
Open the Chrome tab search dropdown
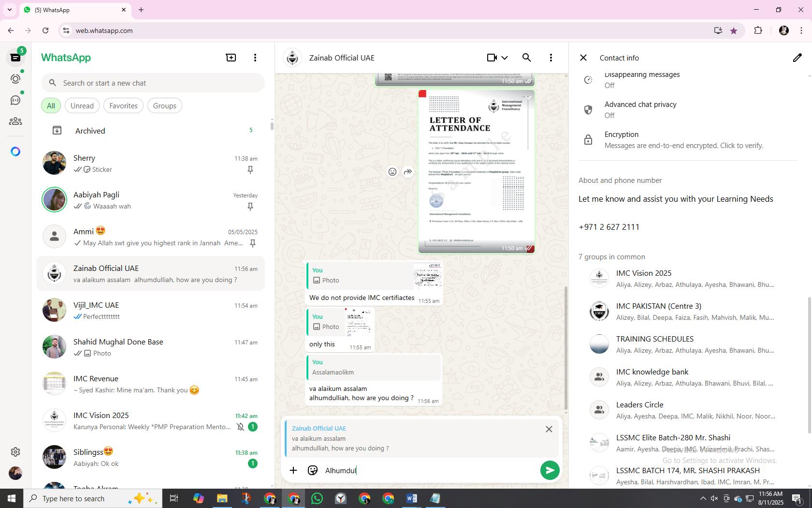(10, 10)
